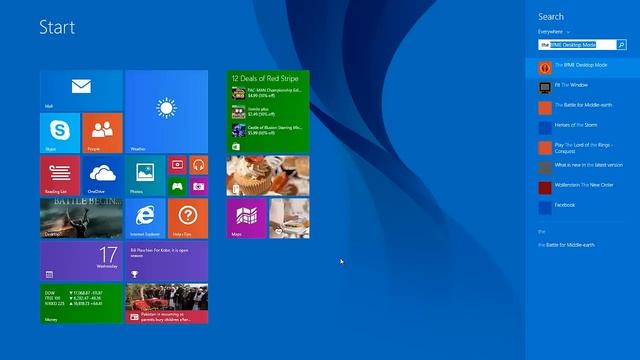Click bottom suggestion the Battle for Middle-earth
This screenshot has height=360, width=640.
coord(566,245)
